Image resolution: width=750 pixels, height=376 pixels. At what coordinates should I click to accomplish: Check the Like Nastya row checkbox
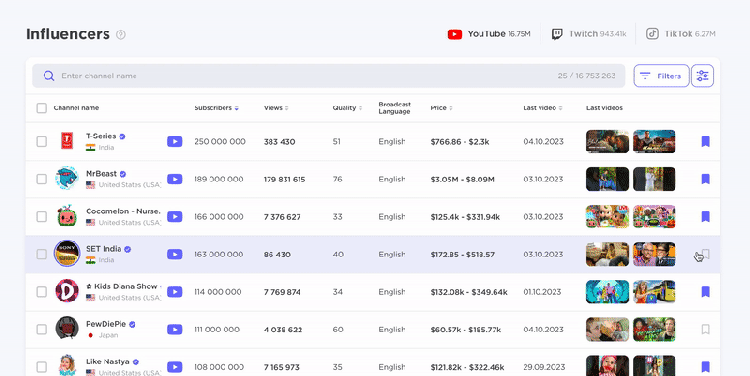coord(42,367)
